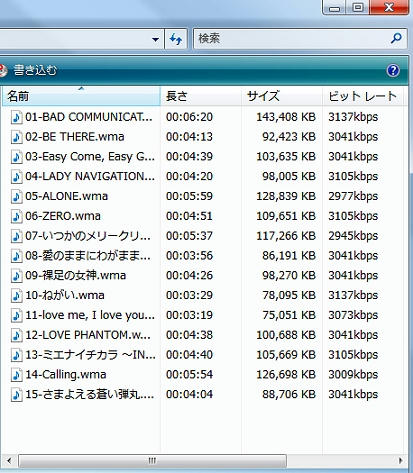Select file name 09-裸足の女神.wma

click(76, 275)
